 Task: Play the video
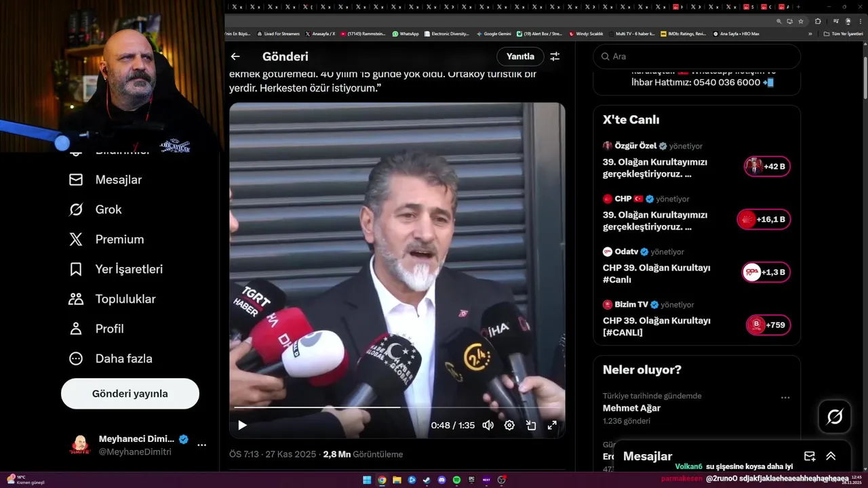pyautogui.click(x=242, y=426)
